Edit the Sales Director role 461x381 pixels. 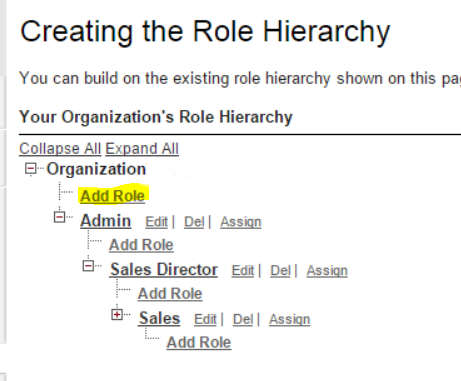coord(243,271)
